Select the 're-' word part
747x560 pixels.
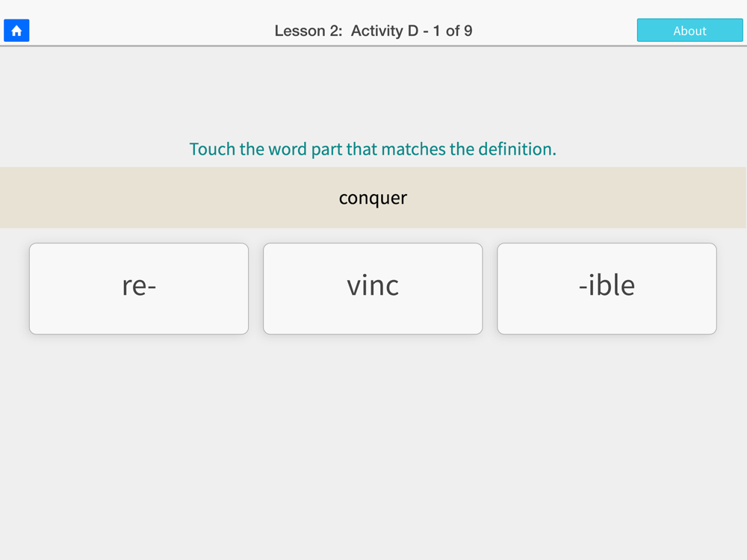pos(139,288)
